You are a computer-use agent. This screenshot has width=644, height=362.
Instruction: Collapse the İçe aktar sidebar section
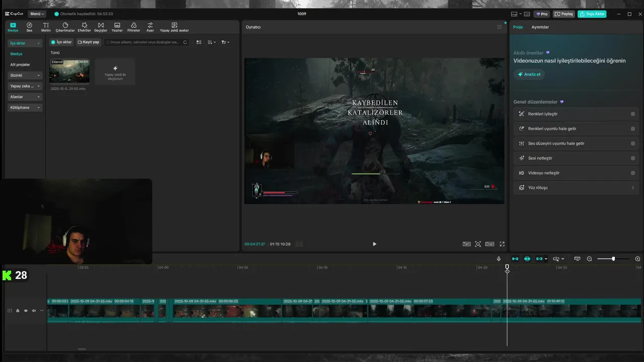click(x=38, y=43)
